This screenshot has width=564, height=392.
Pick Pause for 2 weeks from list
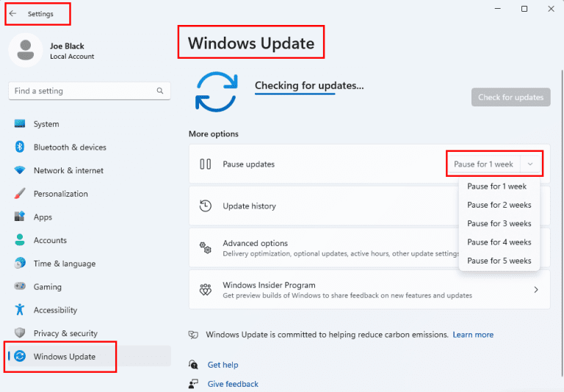(x=499, y=206)
